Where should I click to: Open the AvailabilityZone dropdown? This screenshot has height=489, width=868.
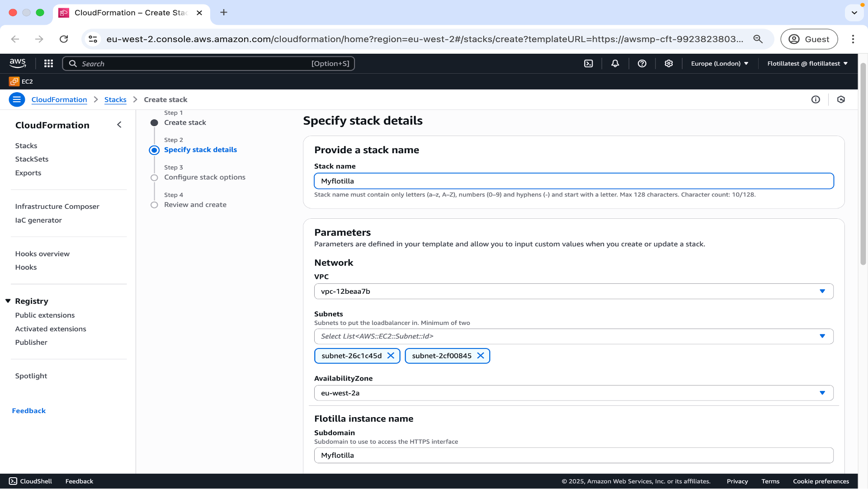[573, 393]
